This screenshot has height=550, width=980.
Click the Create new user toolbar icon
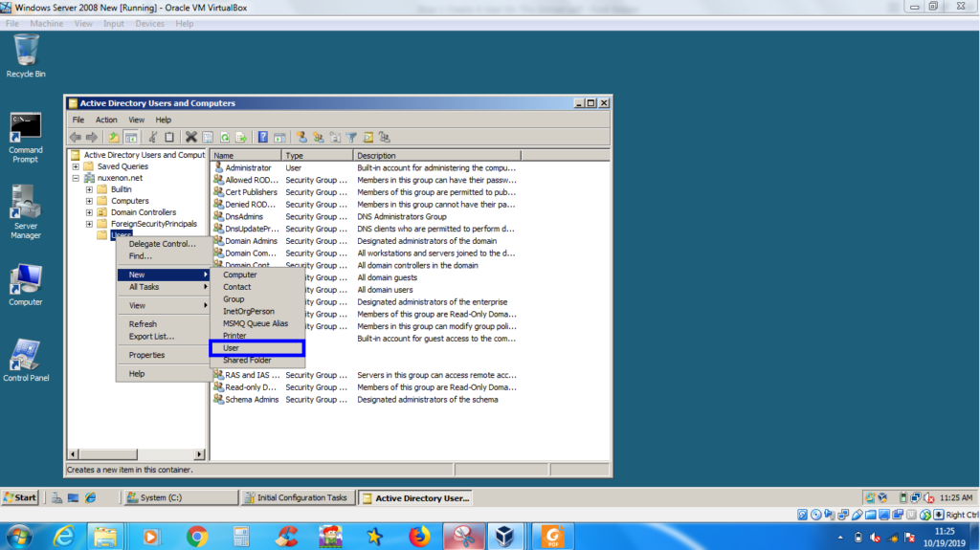[301, 138]
